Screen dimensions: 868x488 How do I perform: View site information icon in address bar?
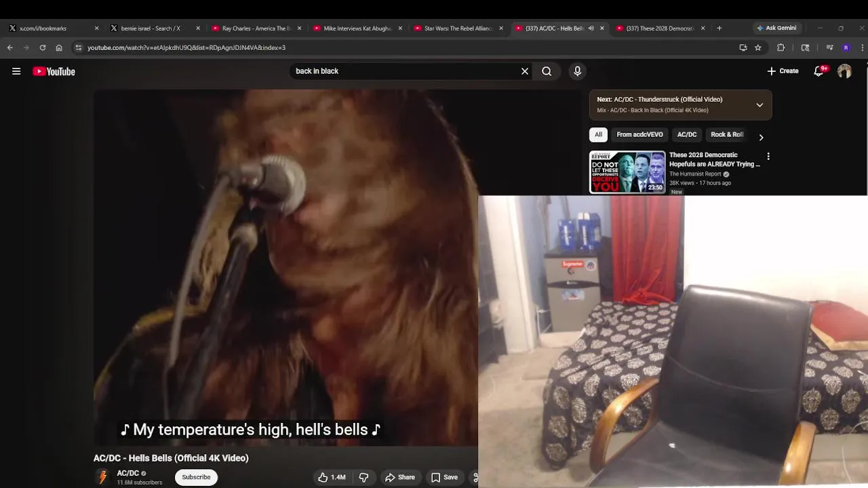coord(79,47)
